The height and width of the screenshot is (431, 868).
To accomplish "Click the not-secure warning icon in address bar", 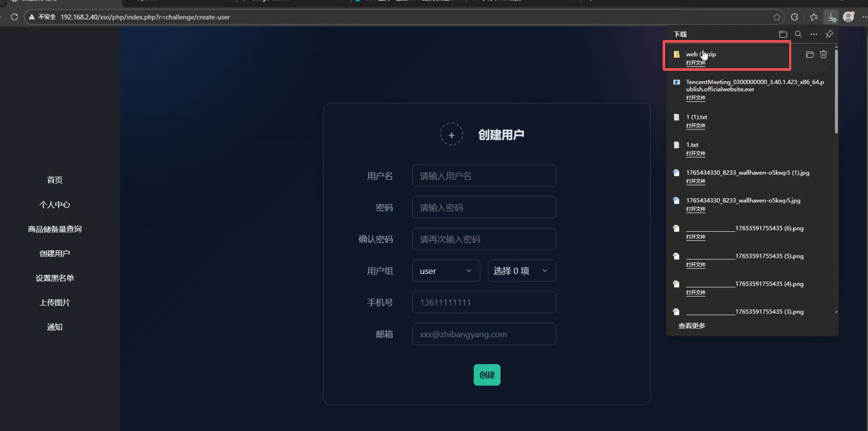I will pos(32,17).
